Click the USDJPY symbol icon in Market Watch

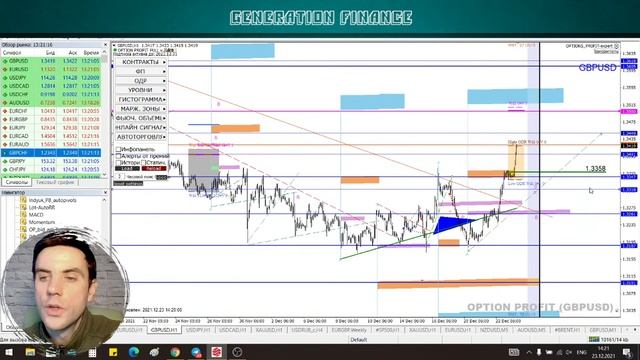pyautogui.click(x=5, y=78)
